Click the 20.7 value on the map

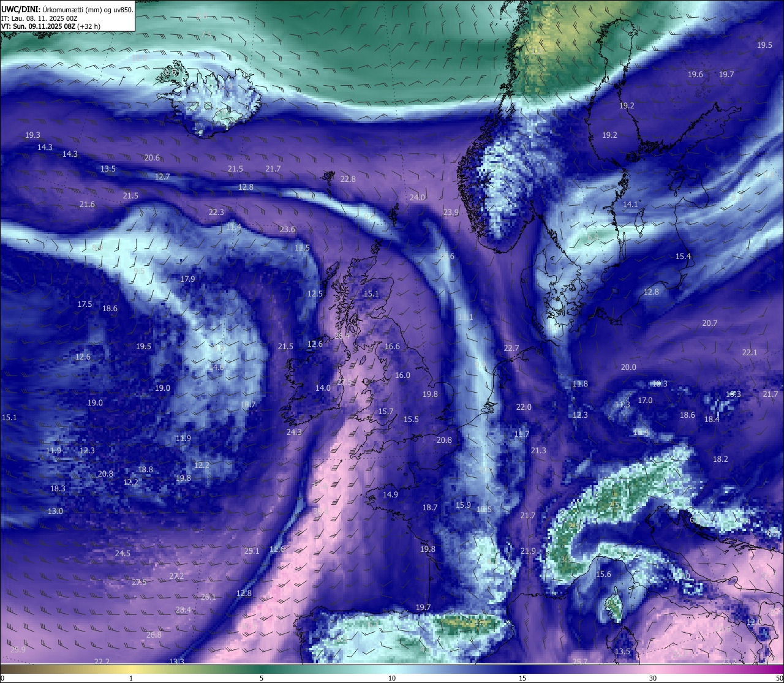tap(709, 323)
